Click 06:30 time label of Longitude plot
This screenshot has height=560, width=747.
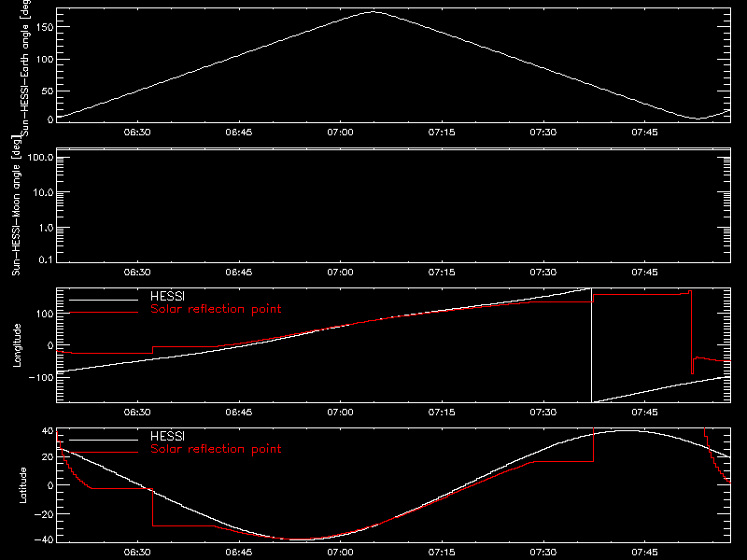137,413
